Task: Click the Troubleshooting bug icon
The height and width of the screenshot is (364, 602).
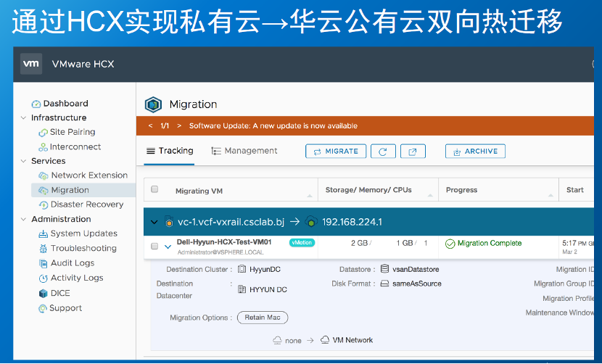Action: coord(44,249)
